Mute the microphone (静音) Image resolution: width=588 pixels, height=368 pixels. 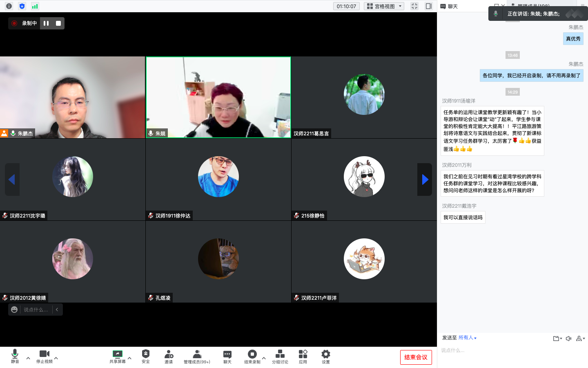click(15, 356)
